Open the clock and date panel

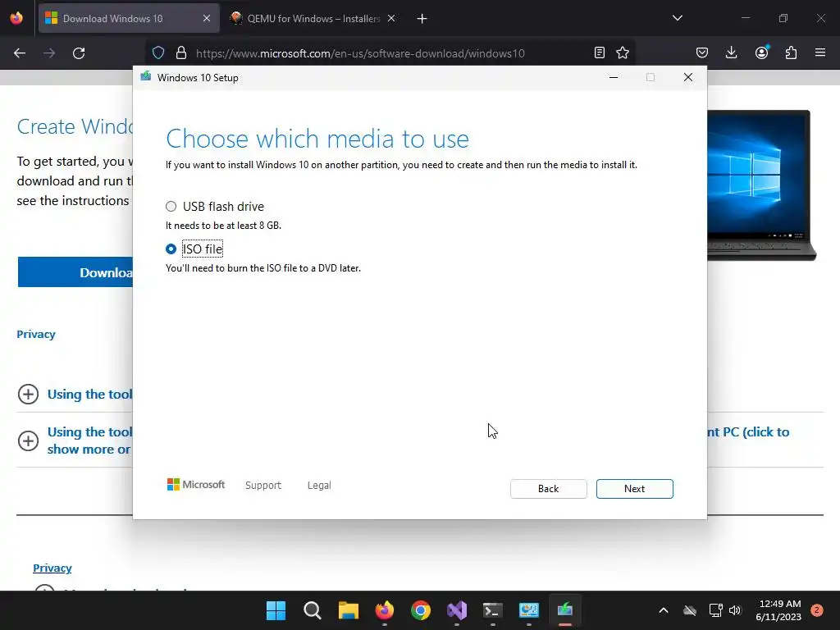(x=779, y=610)
